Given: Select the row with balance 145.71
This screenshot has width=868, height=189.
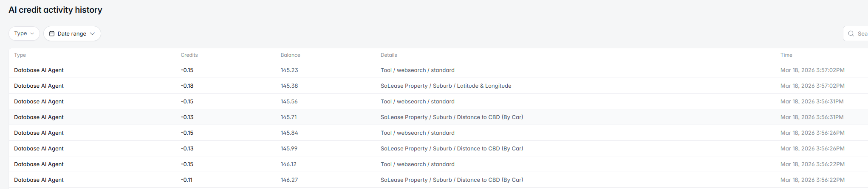Looking at the screenshot, I should pos(289,117).
